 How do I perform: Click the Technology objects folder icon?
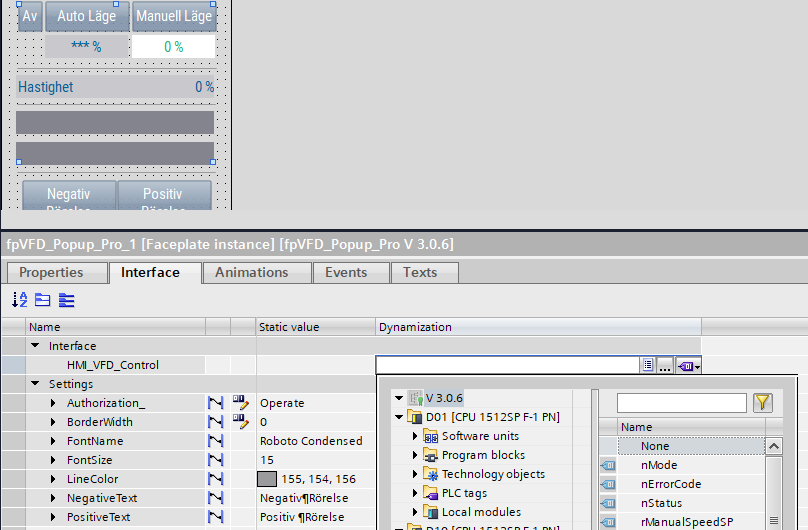point(431,474)
